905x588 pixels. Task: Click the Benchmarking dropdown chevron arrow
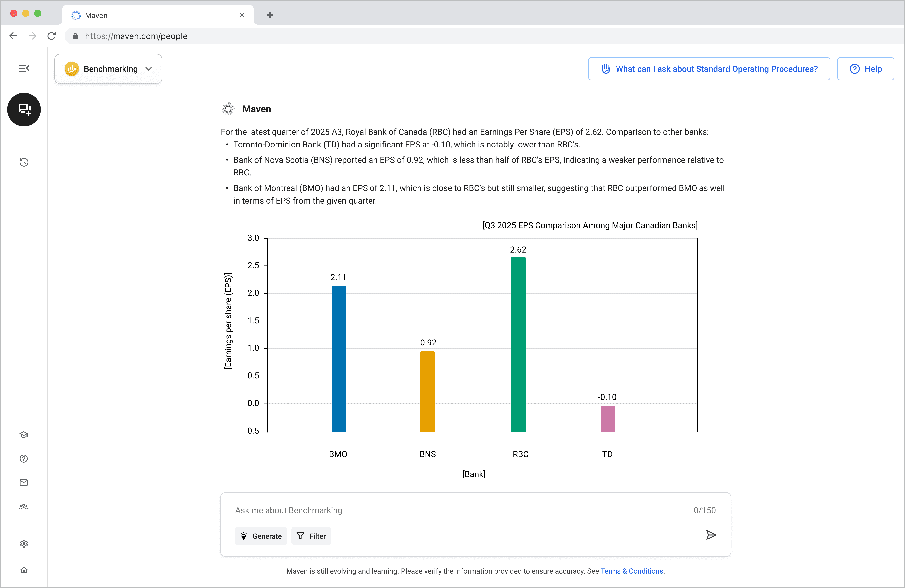click(x=149, y=69)
